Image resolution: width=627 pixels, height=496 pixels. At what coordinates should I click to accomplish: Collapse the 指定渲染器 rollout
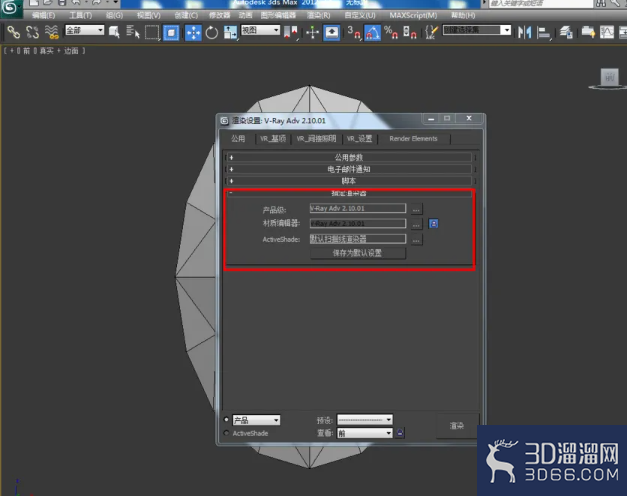[x=349, y=193]
